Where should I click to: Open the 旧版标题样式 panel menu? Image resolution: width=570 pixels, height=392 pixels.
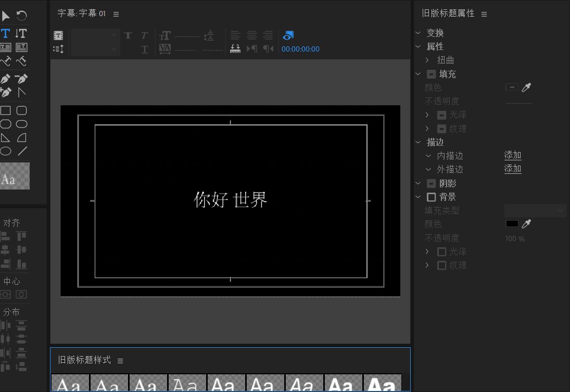click(120, 361)
